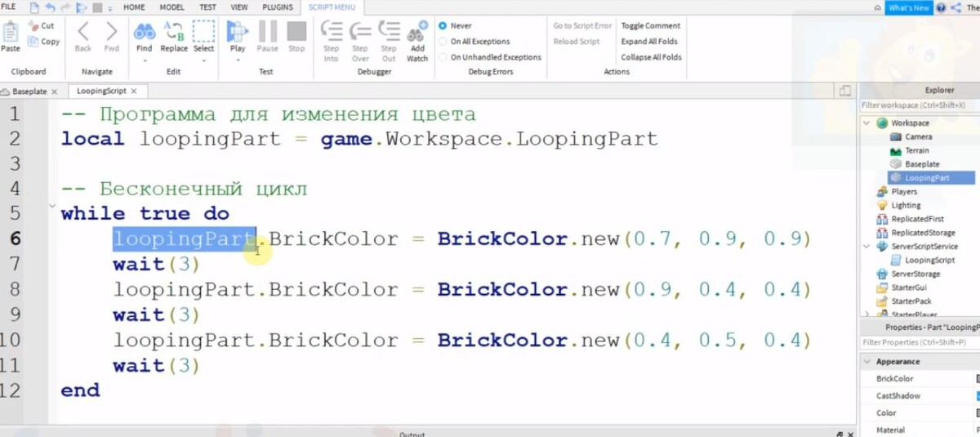Switch to the Baseplate document tab

[28, 91]
